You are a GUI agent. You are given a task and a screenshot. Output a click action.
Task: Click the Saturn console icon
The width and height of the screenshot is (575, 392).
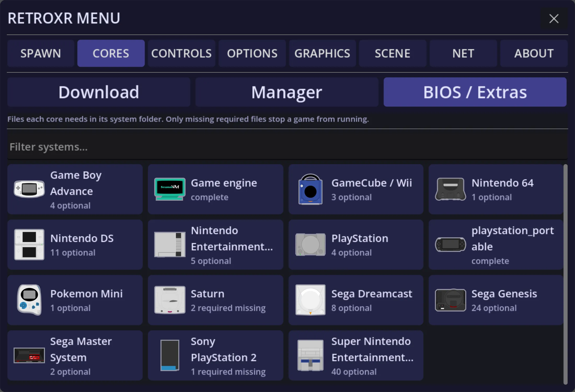[x=170, y=300]
